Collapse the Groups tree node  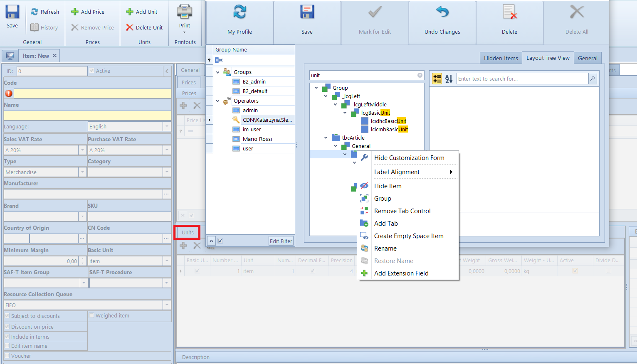click(x=217, y=72)
